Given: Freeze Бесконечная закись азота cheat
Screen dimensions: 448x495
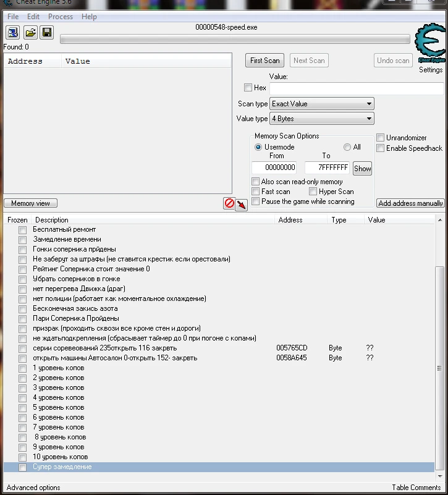Looking at the screenshot, I should tap(22, 309).
